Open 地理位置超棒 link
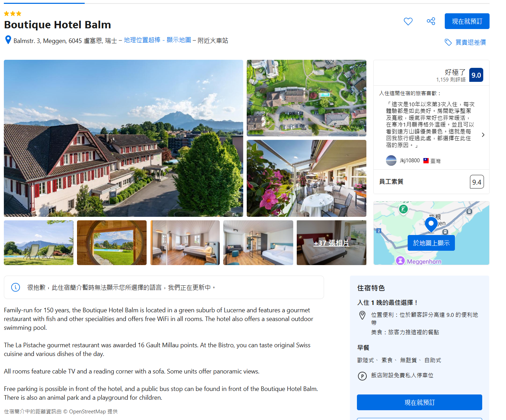506x420 pixels. coord(142,40)
